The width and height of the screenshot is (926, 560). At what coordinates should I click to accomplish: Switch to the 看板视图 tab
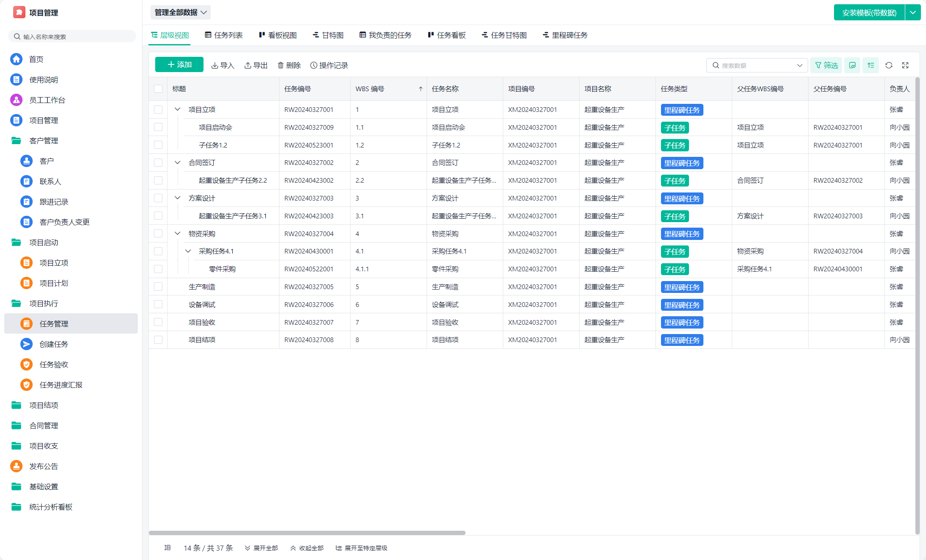tap(278, 35)
